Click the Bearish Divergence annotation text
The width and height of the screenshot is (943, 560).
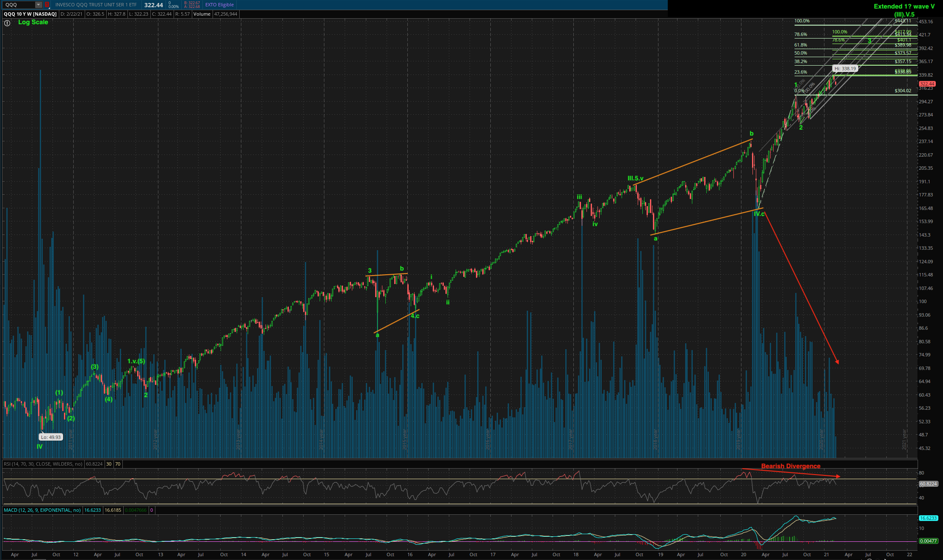pyautogui.click(x=791, y=466)
